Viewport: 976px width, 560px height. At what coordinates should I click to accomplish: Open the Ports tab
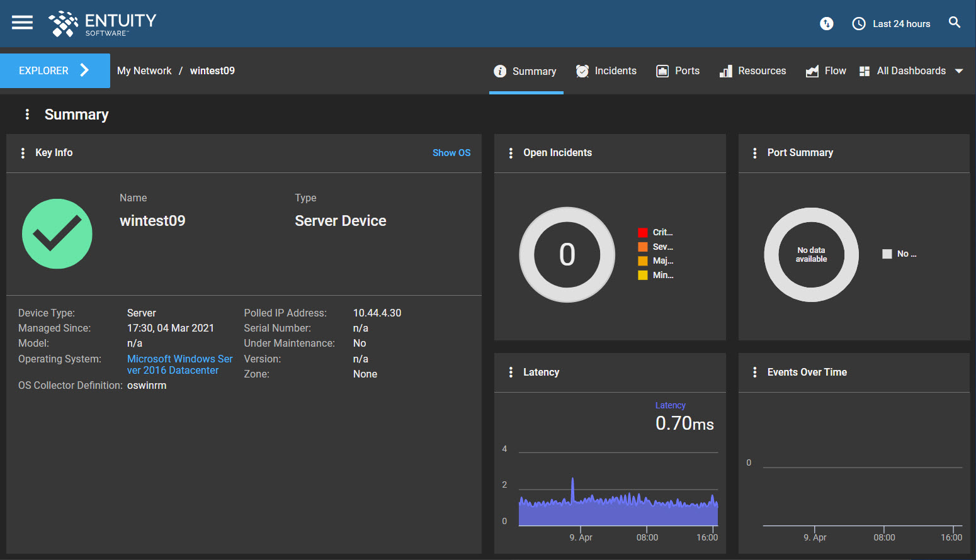click(678, 71)
